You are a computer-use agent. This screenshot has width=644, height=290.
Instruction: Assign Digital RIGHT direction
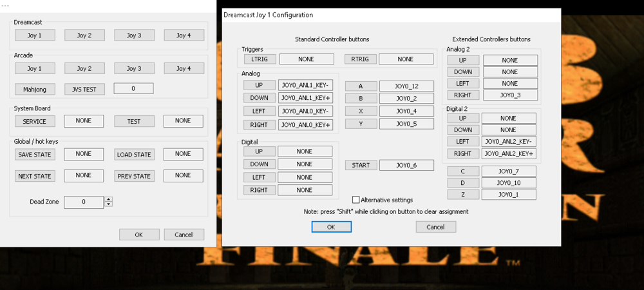(x=259, y=190)
